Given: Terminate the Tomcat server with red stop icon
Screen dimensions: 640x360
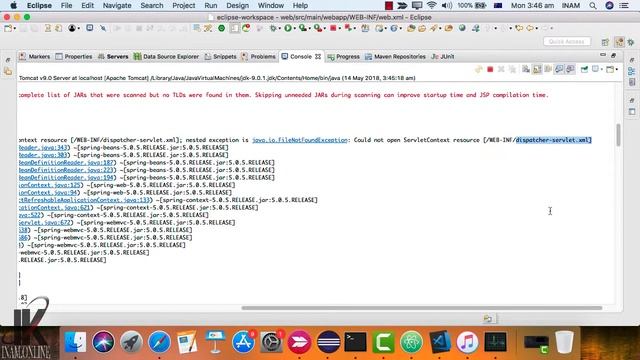Looking at the screenshot, I should point(490,69).
